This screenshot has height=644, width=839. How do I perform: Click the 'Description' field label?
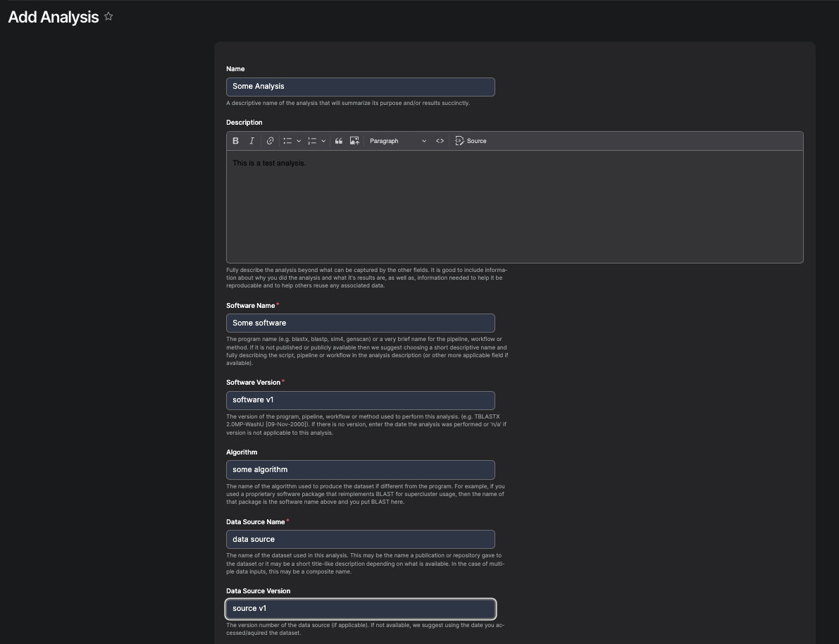click(x=244, y=123)
